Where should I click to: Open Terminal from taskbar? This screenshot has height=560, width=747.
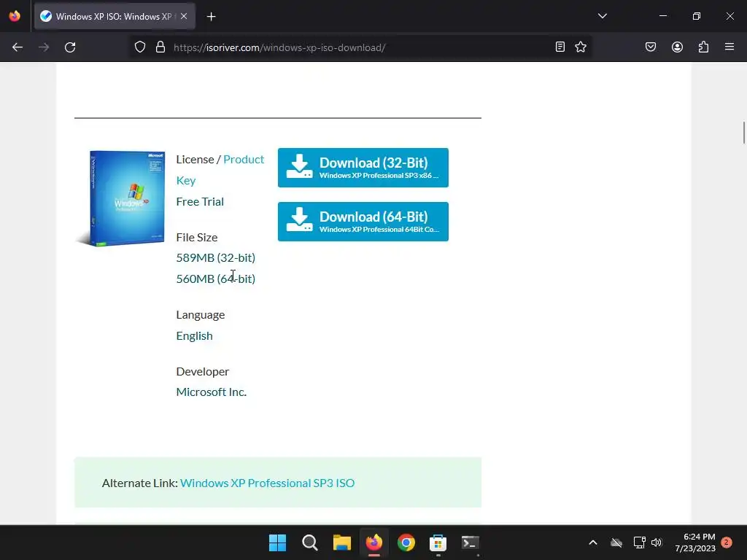471,542
